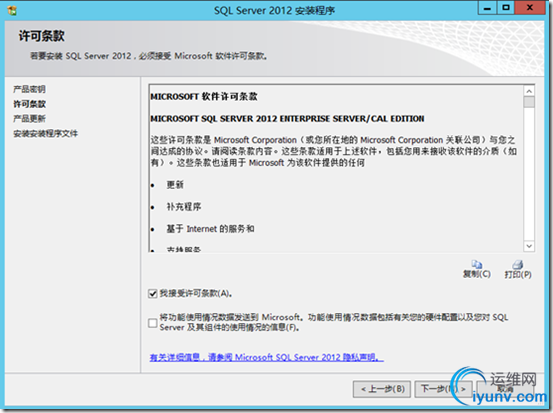Click the license text scroll-up arrow

(x=529, y=91)
